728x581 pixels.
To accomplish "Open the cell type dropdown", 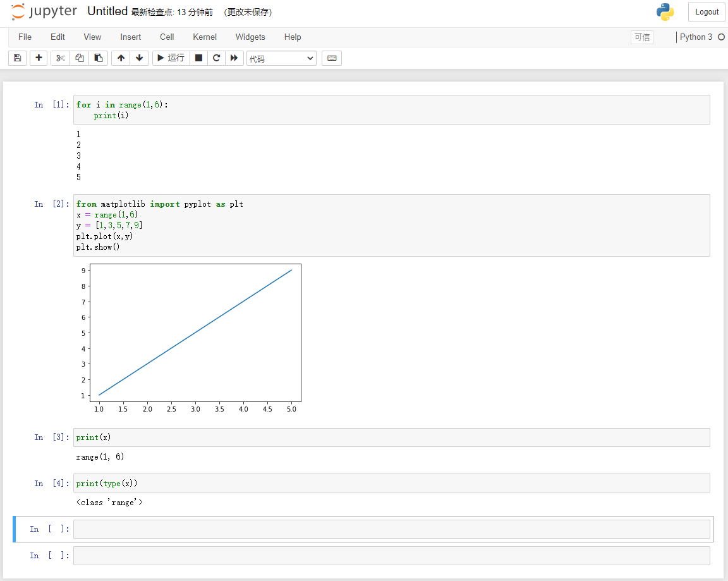I will click(x=281, y=58).
